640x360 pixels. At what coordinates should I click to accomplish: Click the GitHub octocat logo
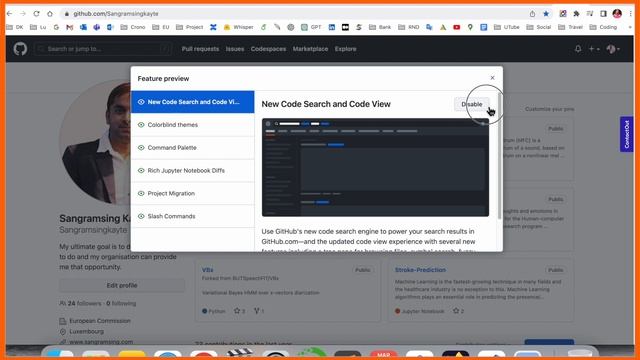point(20,49)
